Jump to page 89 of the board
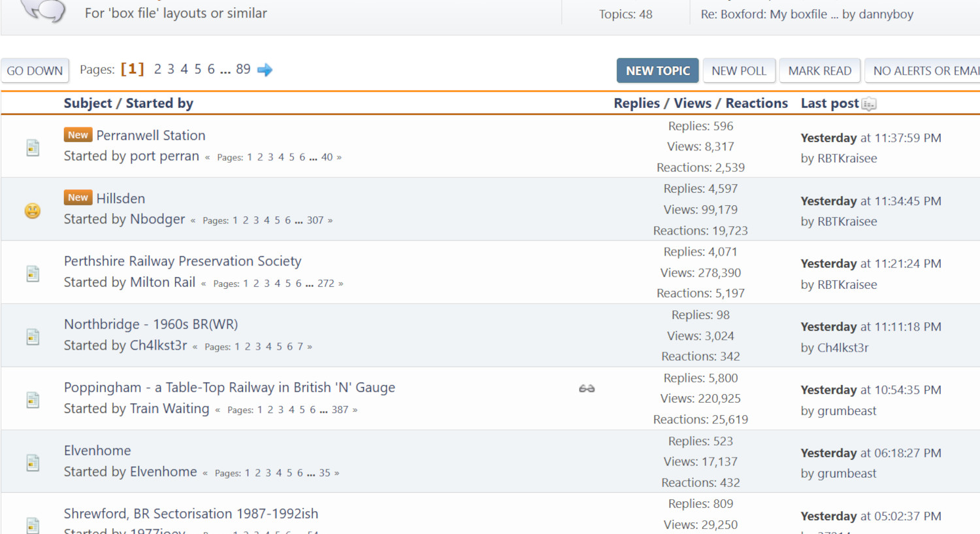Viewport: 980px width, 534px height. tap(243, 69)
